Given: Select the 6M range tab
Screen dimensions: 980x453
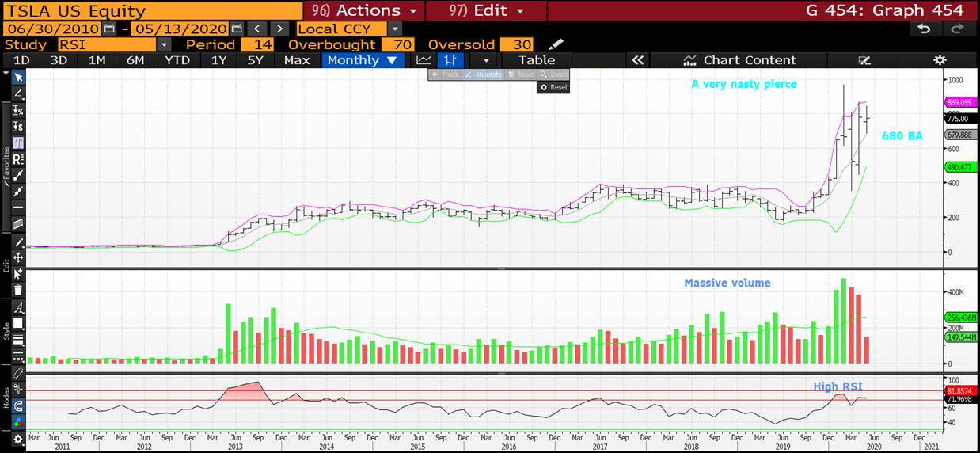Looking at the screenshot, I should 135,60.
